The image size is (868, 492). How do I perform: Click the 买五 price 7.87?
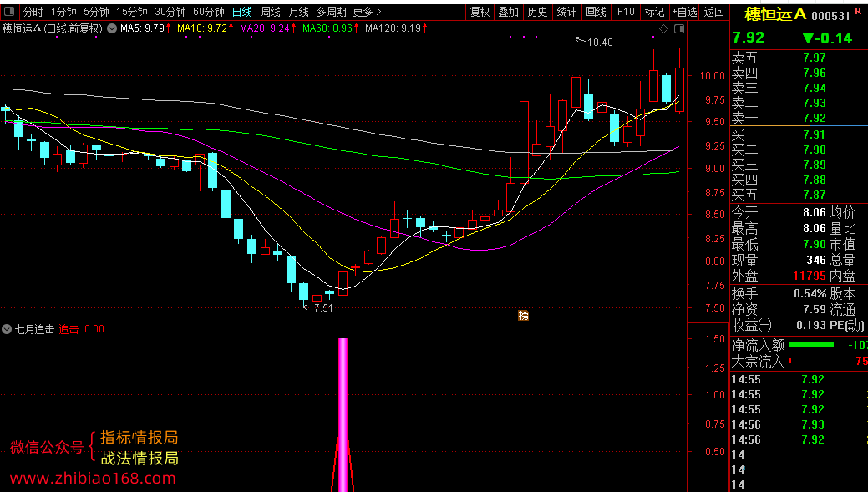click(x=815, y=195)
